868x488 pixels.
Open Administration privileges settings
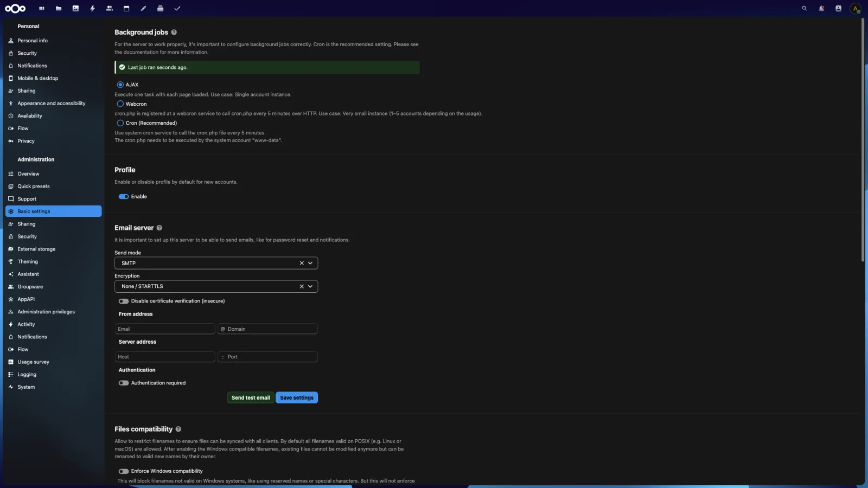tap(54, 312)
